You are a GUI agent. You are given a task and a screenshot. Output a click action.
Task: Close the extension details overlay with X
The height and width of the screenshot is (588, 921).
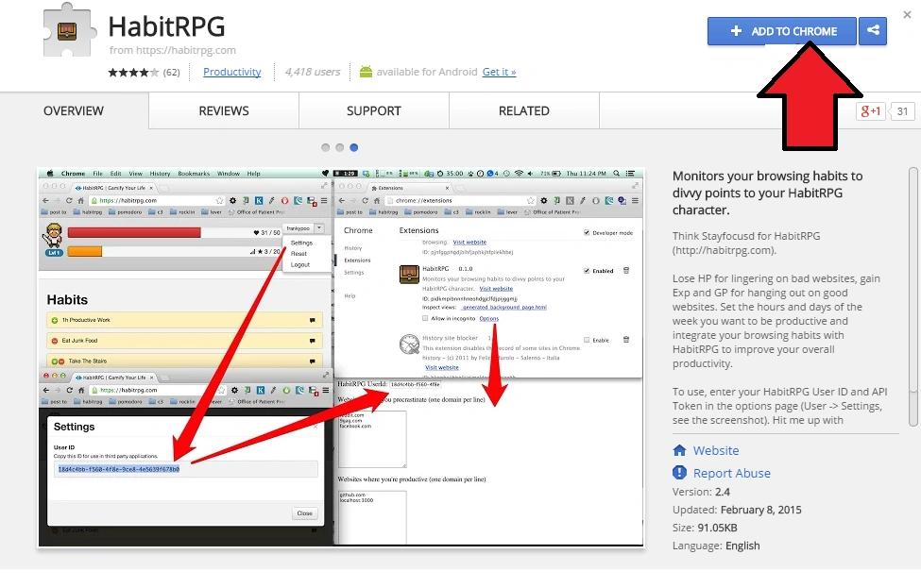[x=907, y=15]
